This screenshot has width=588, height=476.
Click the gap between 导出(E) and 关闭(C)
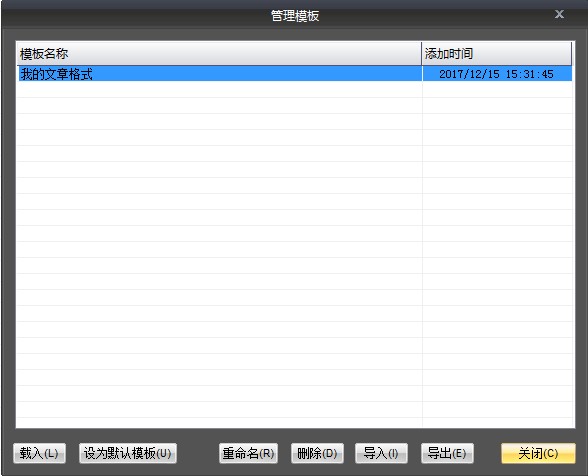(x=488, y=453)
